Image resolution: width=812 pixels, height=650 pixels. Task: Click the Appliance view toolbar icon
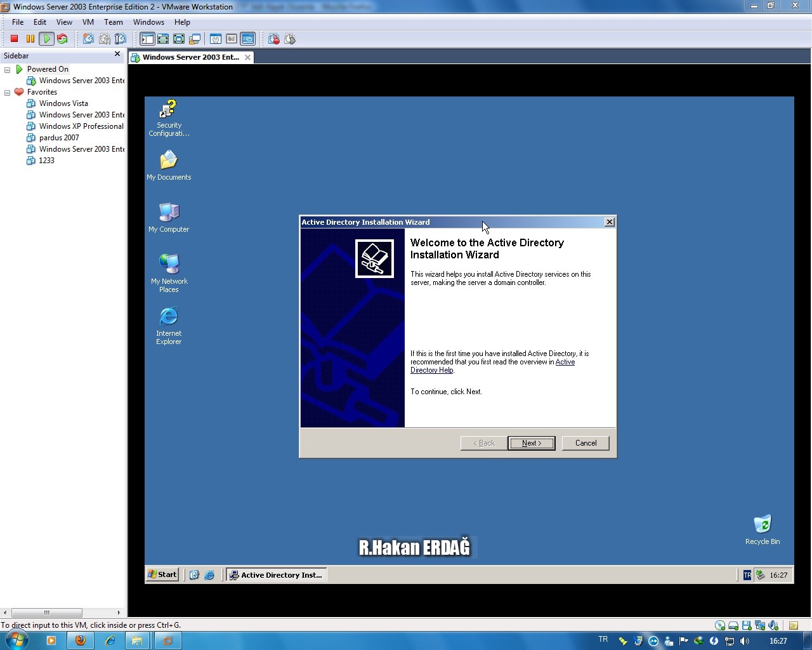(x=232, y=39)
